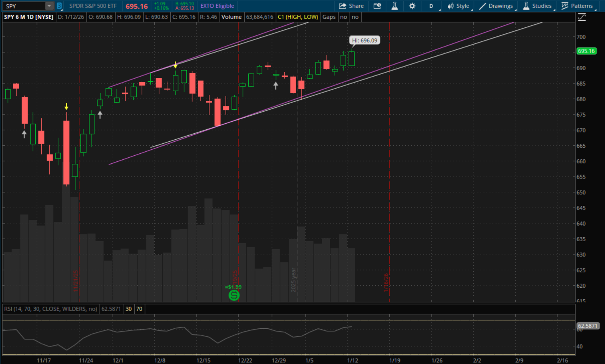This screenshot has width=605, height=364.
Task: Click inside the SPY symbol field
Action: pyautogui.click(x=23, y=6)
